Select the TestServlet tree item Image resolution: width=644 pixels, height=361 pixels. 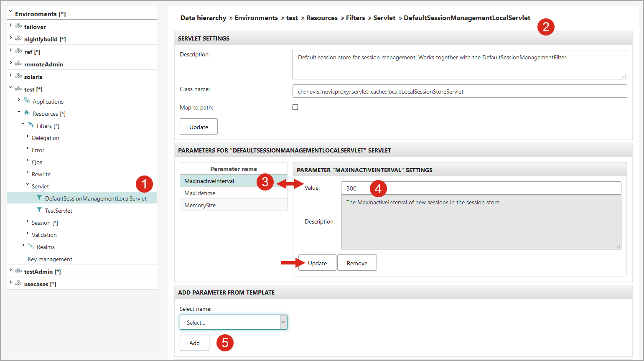[59, 211]
